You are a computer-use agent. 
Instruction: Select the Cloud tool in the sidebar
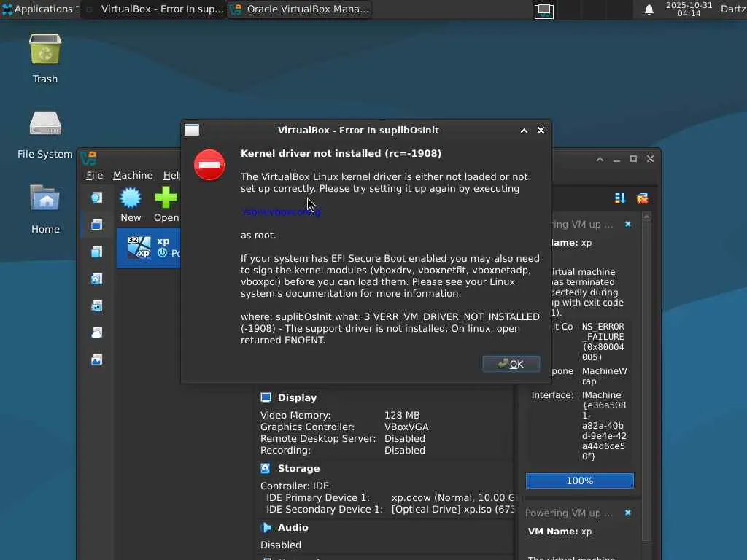(97, 332)
